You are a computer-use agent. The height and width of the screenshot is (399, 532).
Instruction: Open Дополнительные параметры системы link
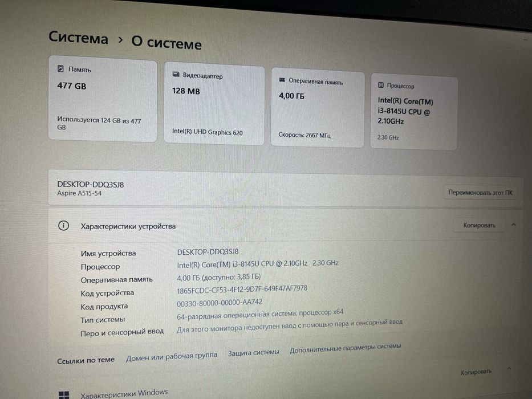pos(346,348)
